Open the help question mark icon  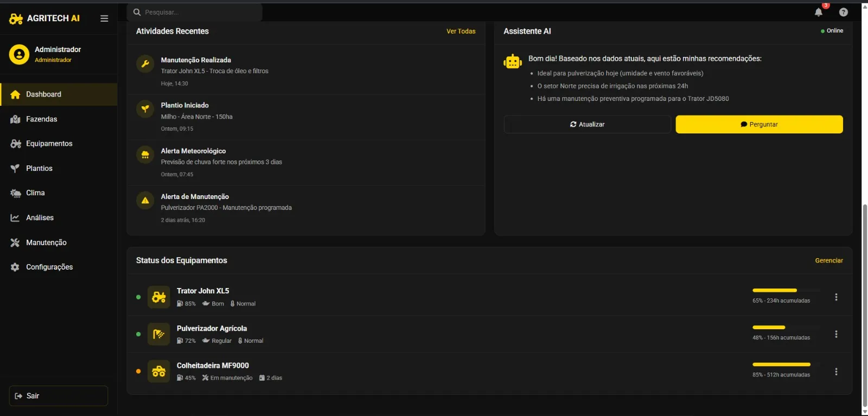click(843, 12)
